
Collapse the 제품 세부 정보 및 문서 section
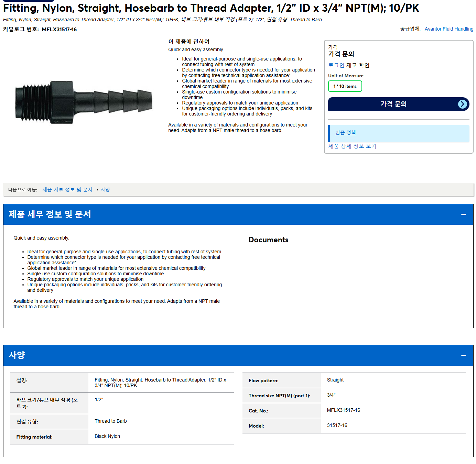[x=463, y=214]
